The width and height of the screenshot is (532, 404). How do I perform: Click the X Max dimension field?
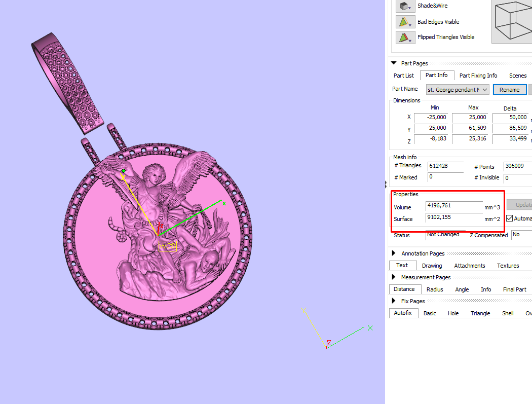click(x=470, y=118)
